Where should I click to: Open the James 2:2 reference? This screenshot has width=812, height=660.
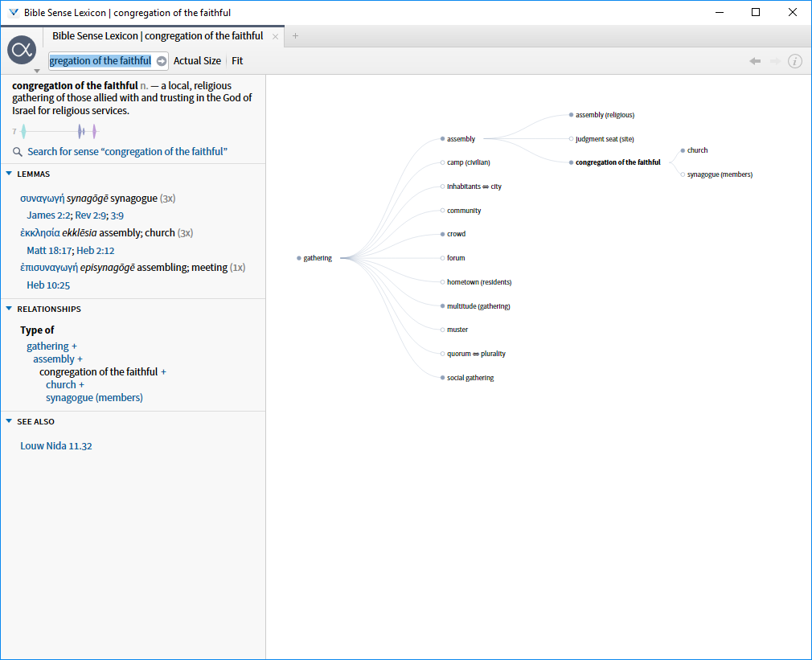click(48, 216)
